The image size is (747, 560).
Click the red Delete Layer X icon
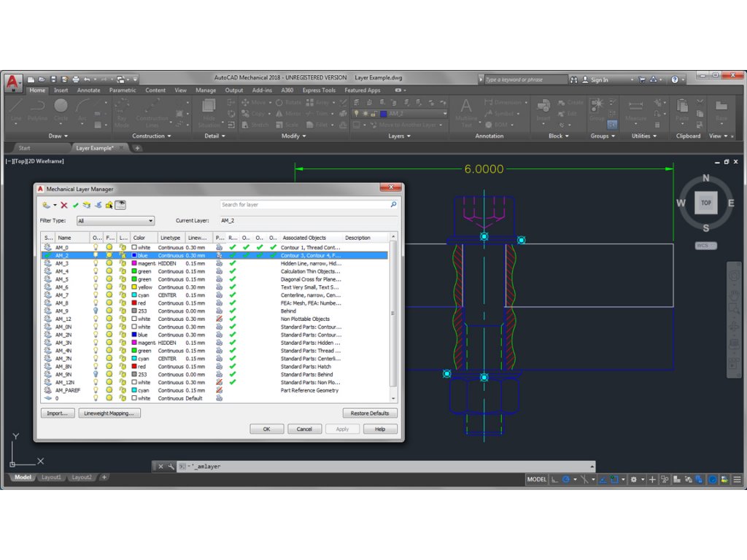(x=64, y=205)
